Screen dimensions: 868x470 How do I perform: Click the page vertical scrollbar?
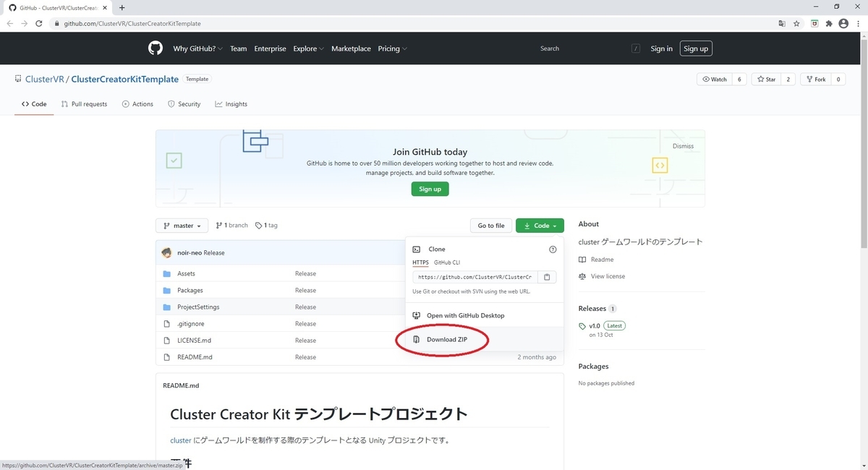pyautogui.click(x=864, y=145)
